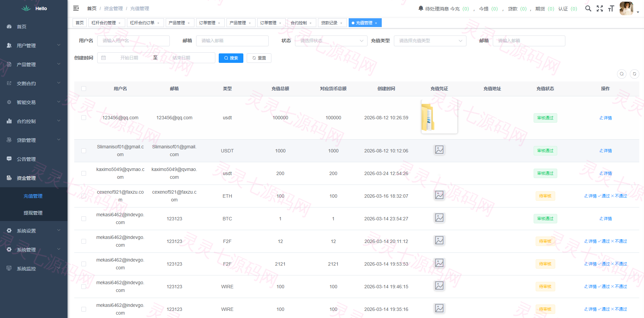Open the voucher image icon for the ETH row

click(439, 195)
